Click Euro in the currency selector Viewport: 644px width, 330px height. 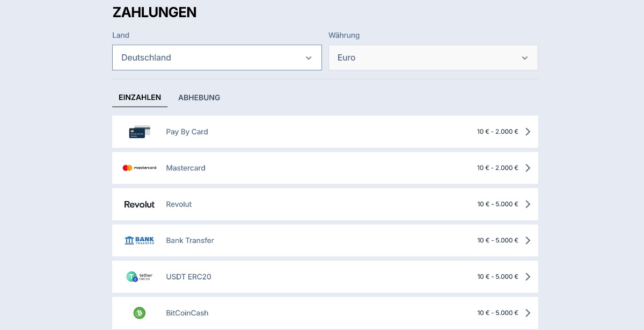(346, 58)
